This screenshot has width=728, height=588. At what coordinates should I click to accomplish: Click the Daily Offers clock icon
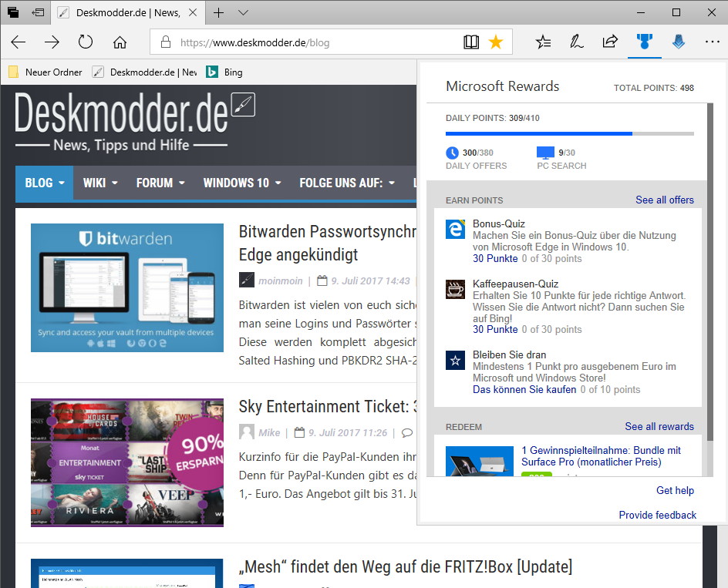(x=452, y=153)
